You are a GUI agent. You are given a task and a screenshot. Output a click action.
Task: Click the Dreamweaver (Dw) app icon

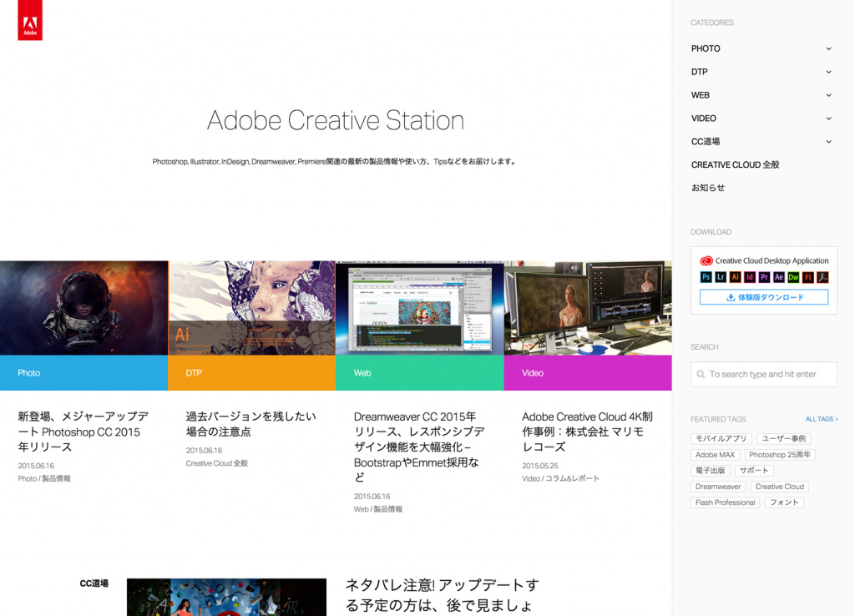pos(793,277)
